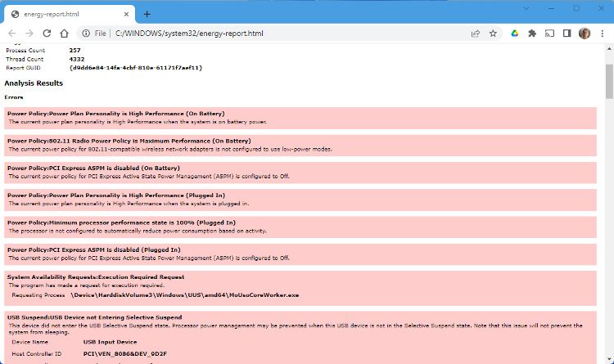
Task: Click the MoUsoCoreWorker.exe process path
Action: [x=185, y=294]
